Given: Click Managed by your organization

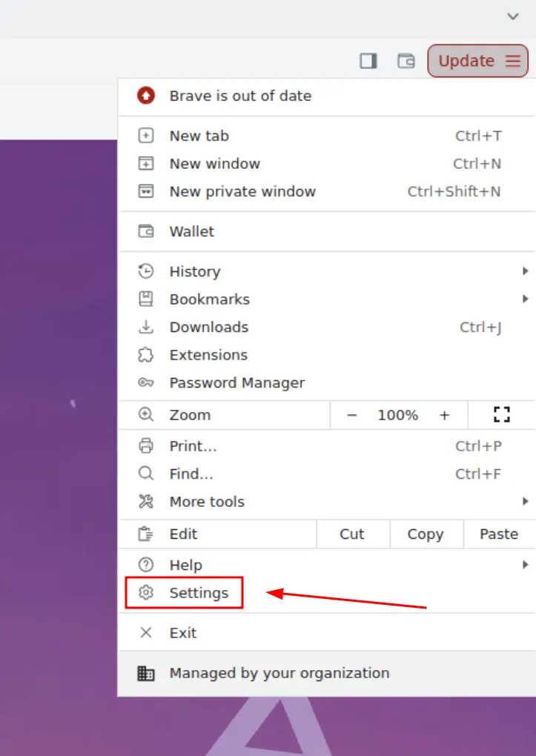Looking at the screenshot, I should (327, 673).
